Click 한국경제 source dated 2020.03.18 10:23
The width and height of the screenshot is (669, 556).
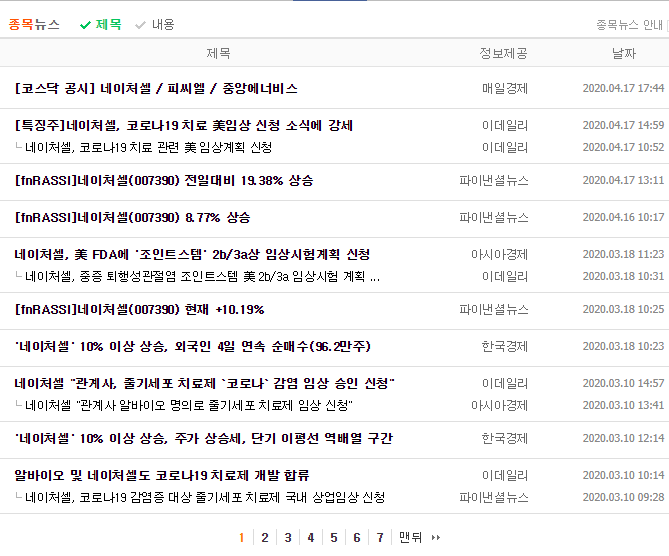coord(505,346)
